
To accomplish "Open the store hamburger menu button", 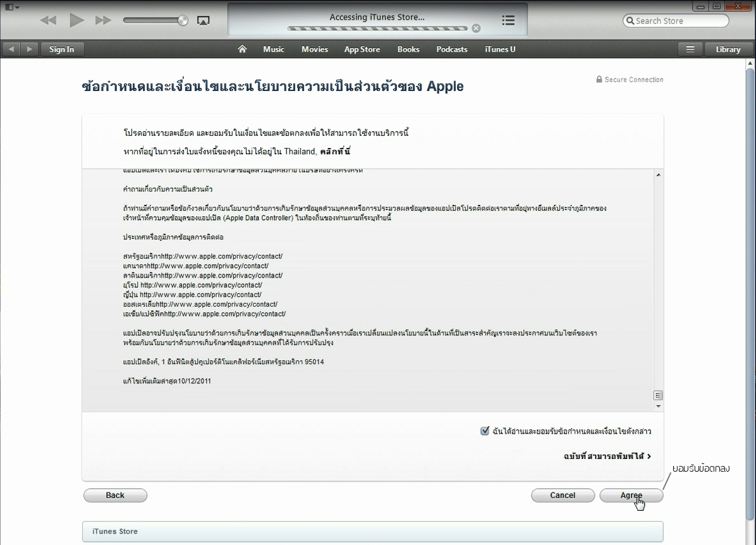I will pos(690,49).
